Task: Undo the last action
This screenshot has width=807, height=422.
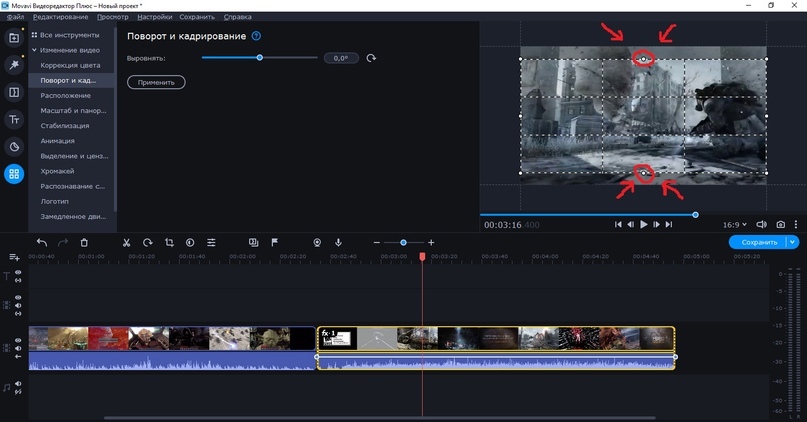Action: point(42,242)
